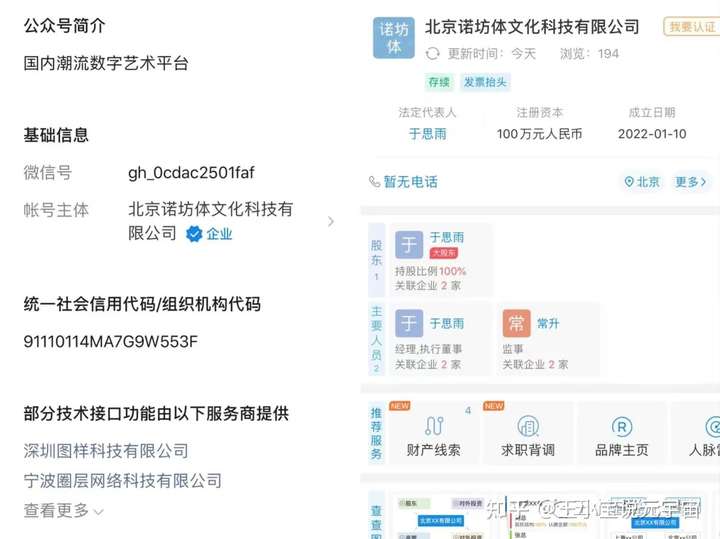This screenshot has height=539, width=720.
Task: Open legal representative 于思雨 link
Action: click(x=428, y=134)
